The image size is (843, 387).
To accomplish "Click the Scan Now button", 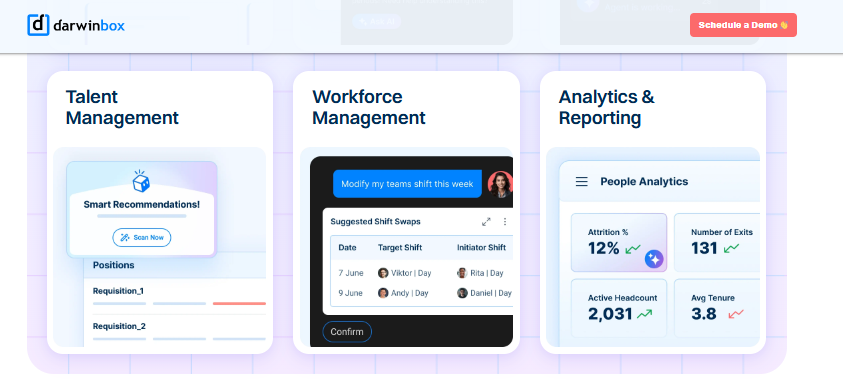I will point(141,238).
